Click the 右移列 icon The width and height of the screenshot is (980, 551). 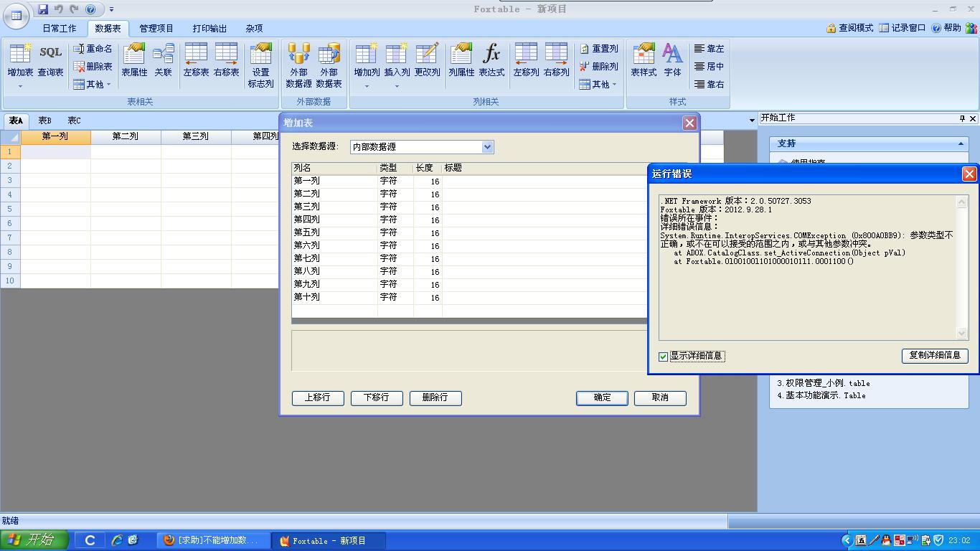click(x=556, y=60)
